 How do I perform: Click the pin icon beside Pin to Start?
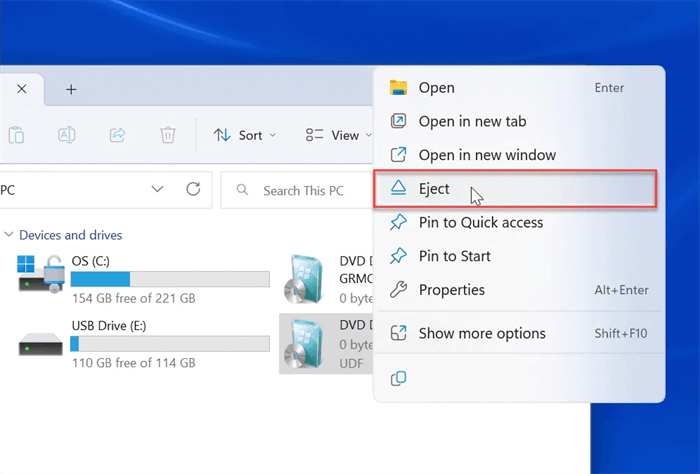[x=398, y=256]
